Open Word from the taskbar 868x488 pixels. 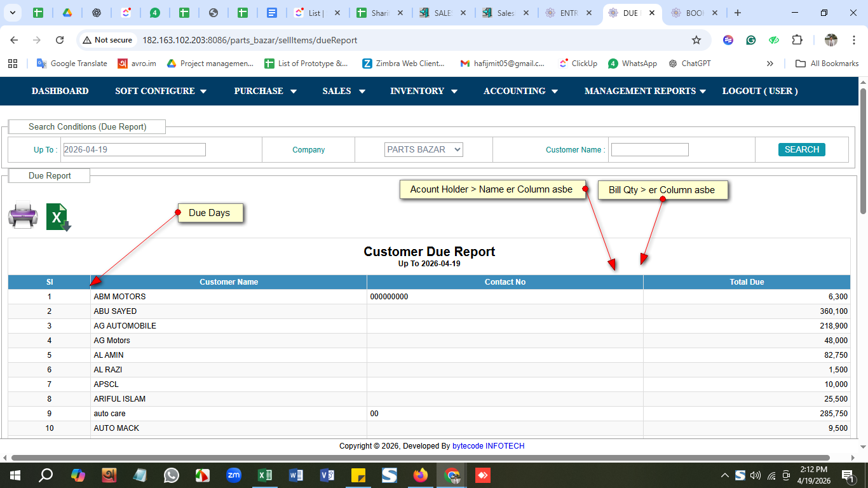pyautogui.click(x=296, y=475)
